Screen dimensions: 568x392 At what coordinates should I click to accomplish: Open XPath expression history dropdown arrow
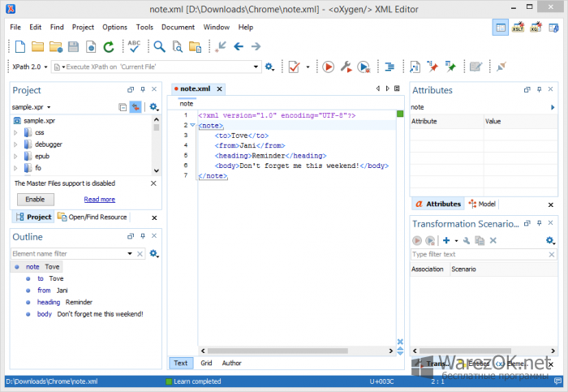click(256, 67)
